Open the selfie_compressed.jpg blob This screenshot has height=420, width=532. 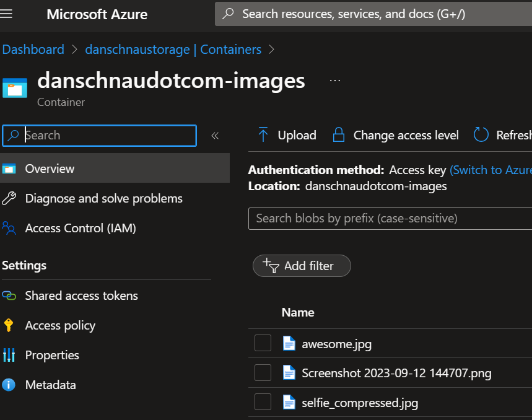pyautogui.click(x=360, y=403)
